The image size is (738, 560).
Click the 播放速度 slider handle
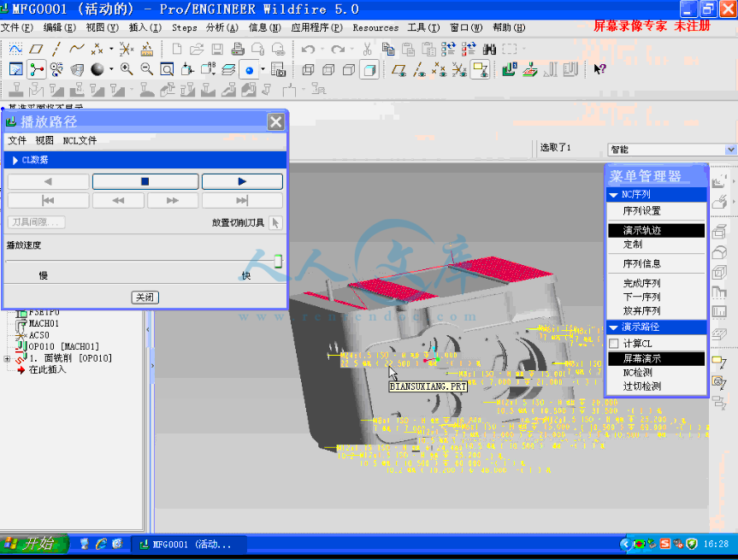[x=278, y=261]
